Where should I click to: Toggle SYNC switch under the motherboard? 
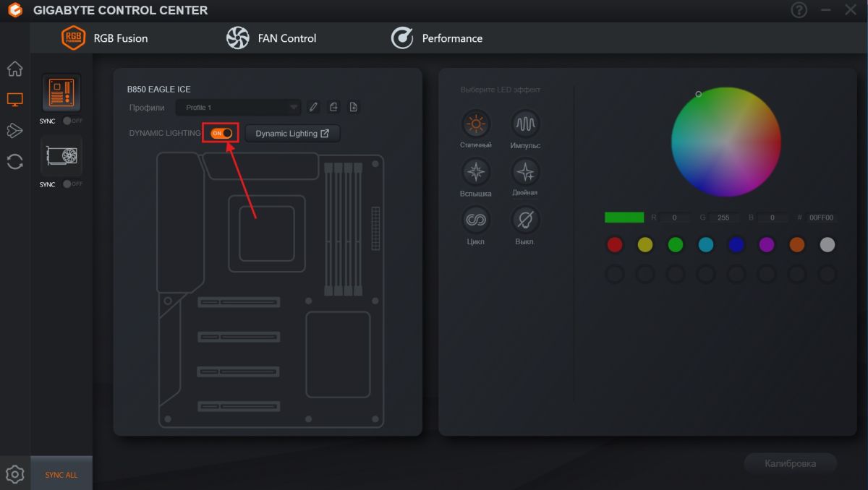point(72,121)
